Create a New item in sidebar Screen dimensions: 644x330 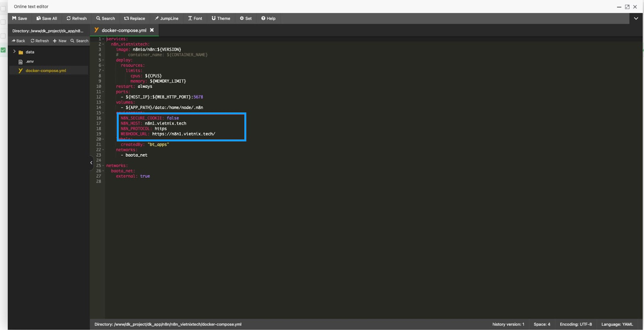point(60,41)
